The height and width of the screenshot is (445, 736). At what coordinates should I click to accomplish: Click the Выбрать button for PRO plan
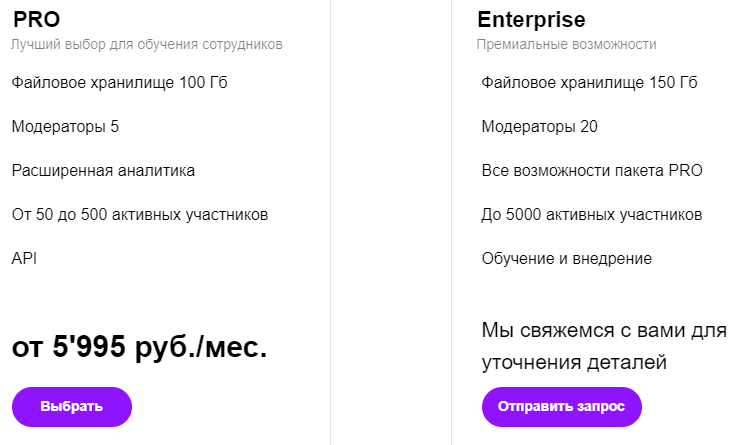pyautogui.click(x=71, y=407)
